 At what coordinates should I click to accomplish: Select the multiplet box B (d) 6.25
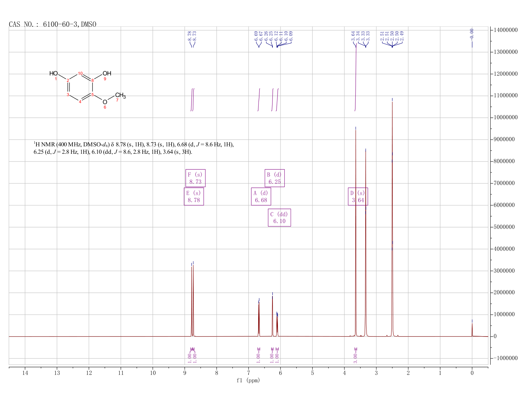click(275, 178)
